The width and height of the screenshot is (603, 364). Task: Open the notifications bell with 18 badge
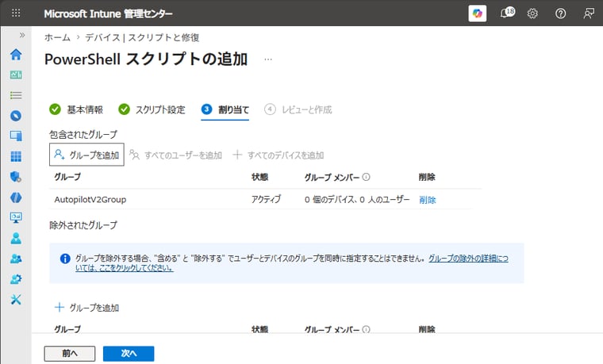tap(507, 13)
